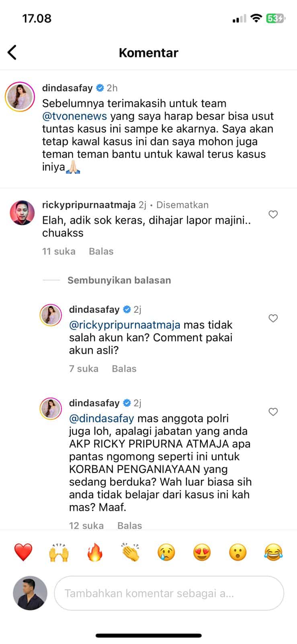Open the @rickypripurnaatmaja mention in the reply
Screen dimensions: 297x644
pyautogui.click(x=125, y=325)
